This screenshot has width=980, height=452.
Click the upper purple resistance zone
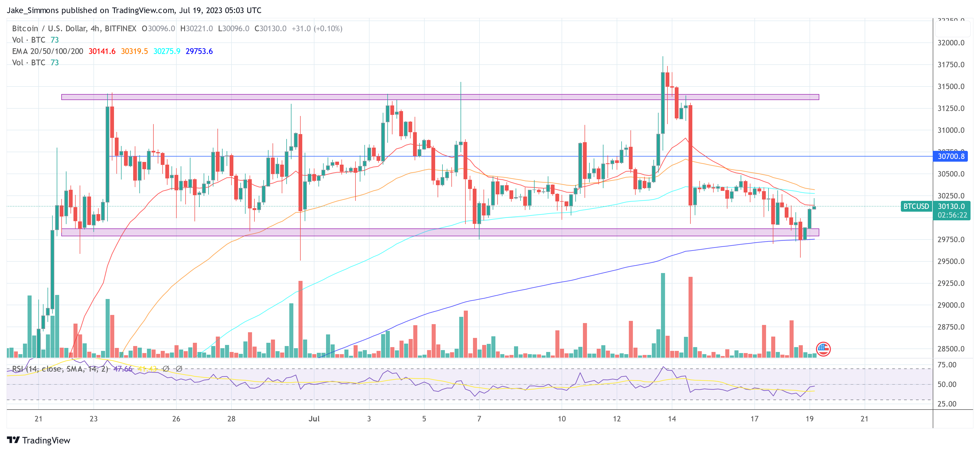point(440,97)
